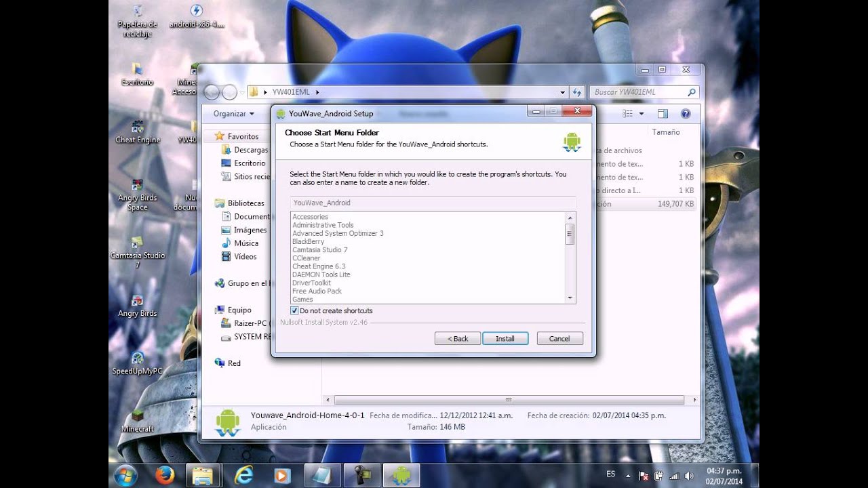Uncheck Do not create shortcuts

pos(294,310)
